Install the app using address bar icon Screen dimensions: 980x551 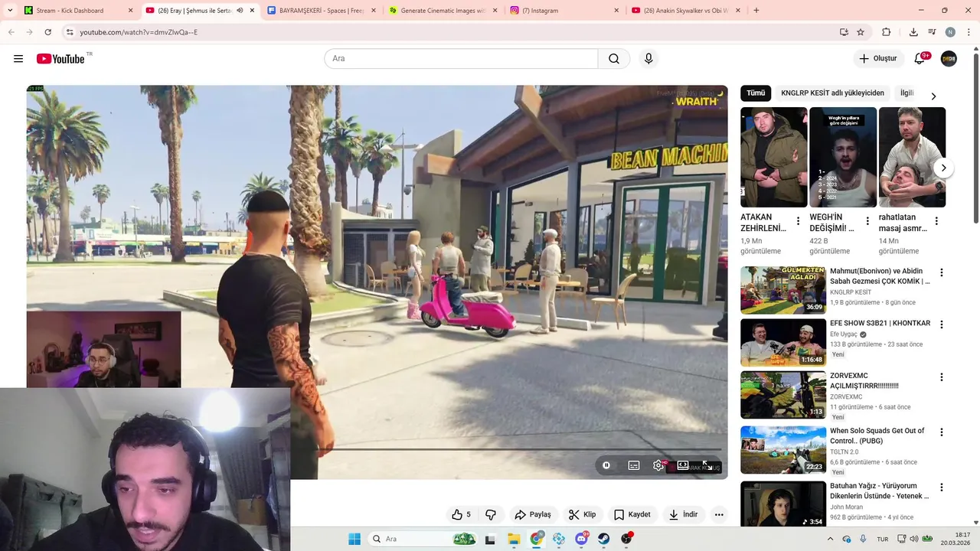coord(844,32)
